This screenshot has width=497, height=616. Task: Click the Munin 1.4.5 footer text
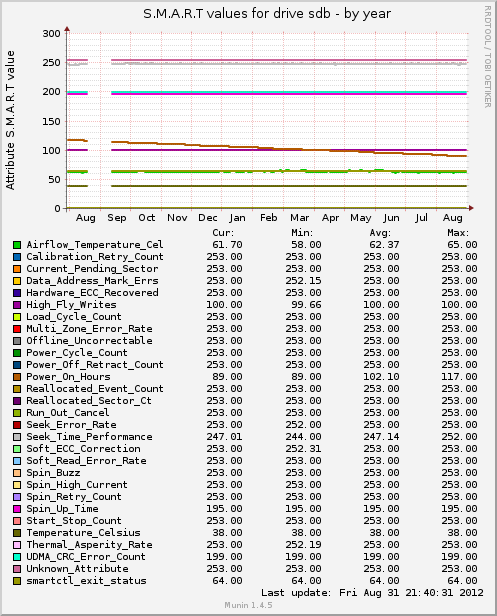click(x=248, y=605)
